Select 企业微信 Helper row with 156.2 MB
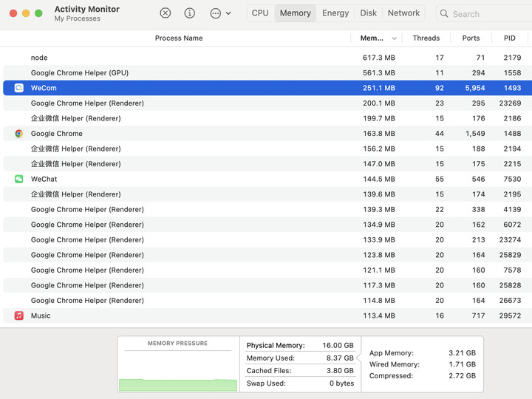The height and width of the screenshot is (399, 532). tap(267, 149)
